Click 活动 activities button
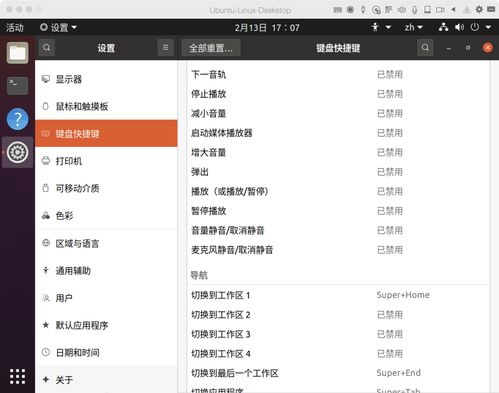This screenshot has width=499, height=393. [15, 27]
